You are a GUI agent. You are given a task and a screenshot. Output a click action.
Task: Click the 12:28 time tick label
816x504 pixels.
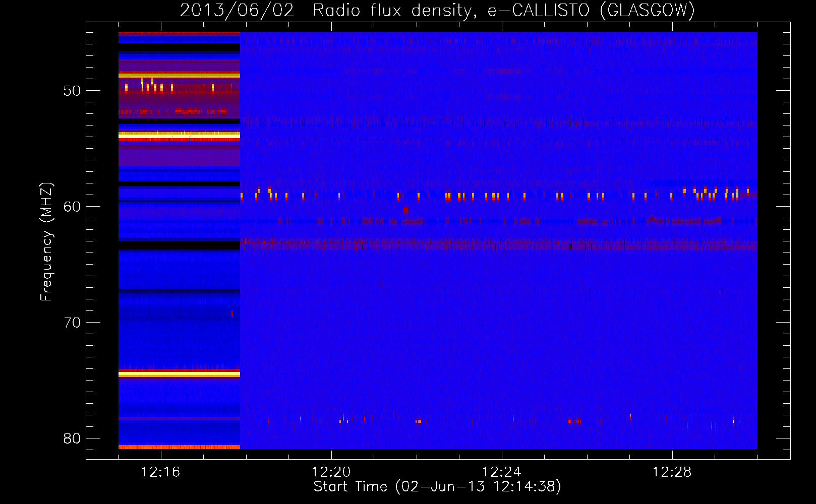point(672,472)
